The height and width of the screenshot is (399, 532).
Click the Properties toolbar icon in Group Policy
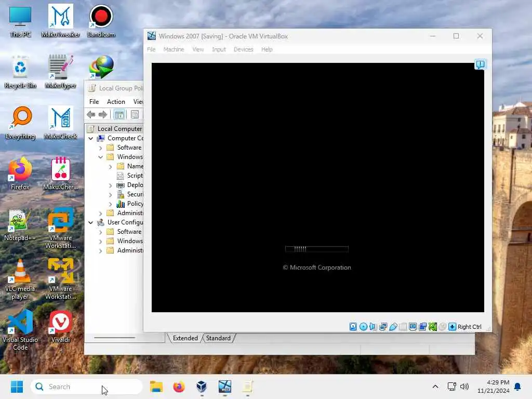[135, 115]
